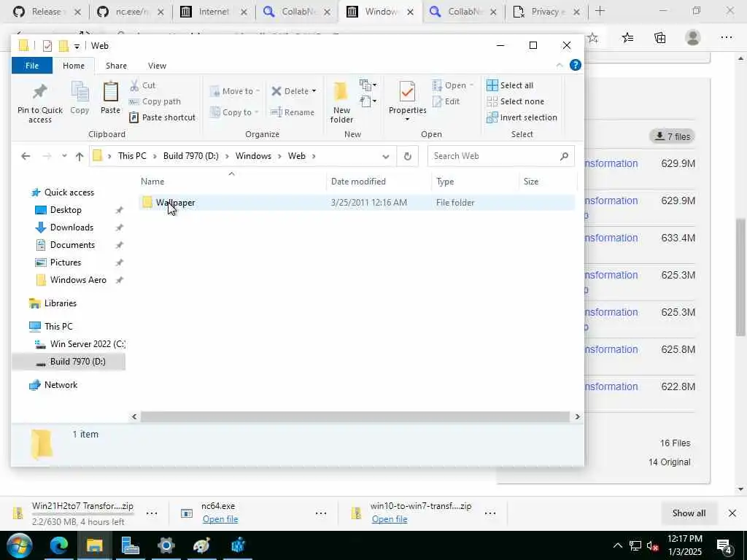
Task: Open browser Collections icon
Action: click(659, 37)
